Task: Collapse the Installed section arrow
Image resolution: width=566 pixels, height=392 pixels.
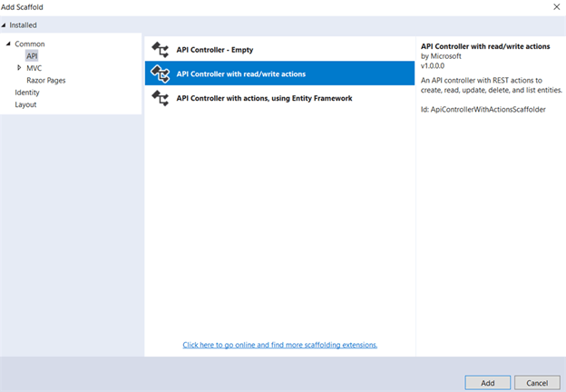Action: pos(4,25)
